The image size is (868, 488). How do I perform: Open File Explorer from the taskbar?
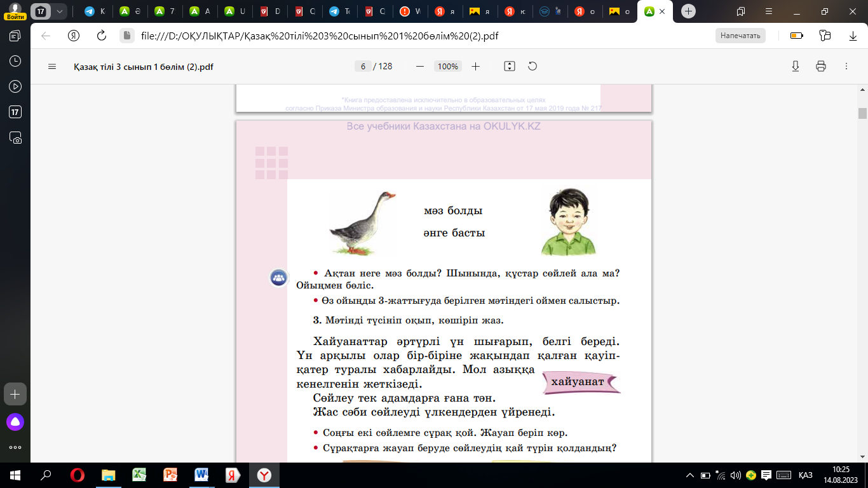[x=109, y=475]
